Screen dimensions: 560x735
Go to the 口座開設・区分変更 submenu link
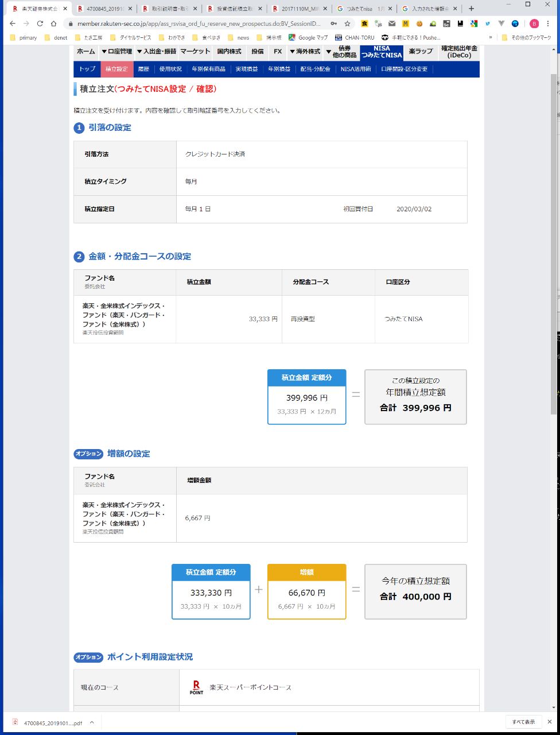tap(405, 69)
